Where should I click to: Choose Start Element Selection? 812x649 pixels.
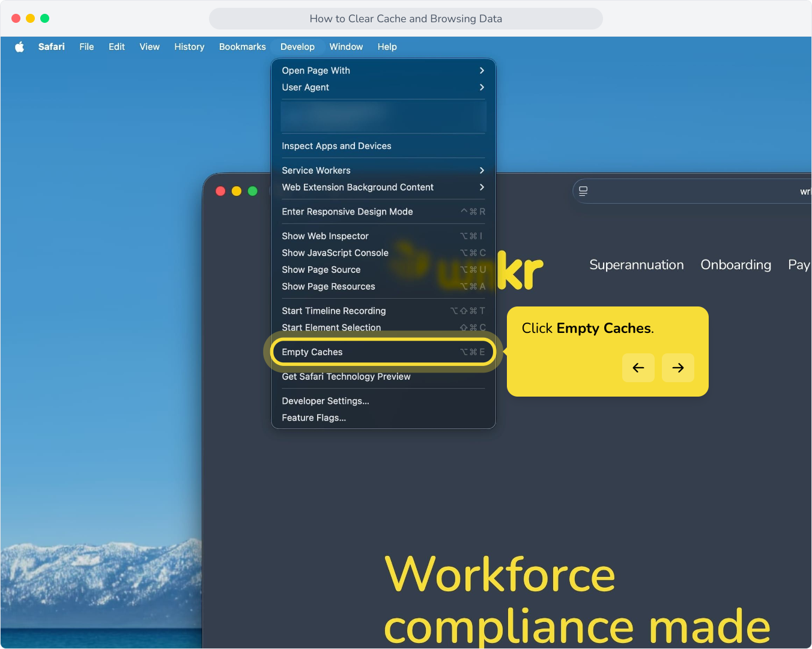[383, 328]
